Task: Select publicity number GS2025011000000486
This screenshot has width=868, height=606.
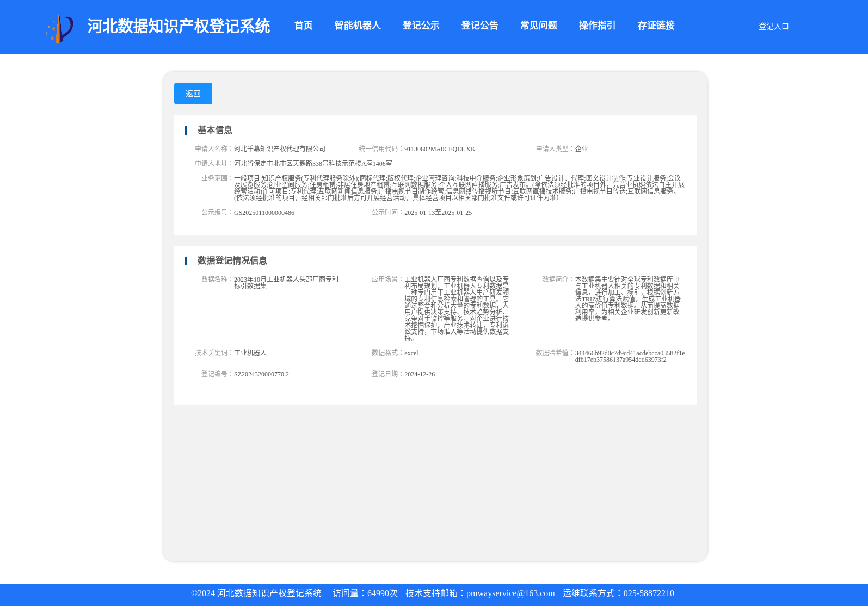Action: point(264,213)
